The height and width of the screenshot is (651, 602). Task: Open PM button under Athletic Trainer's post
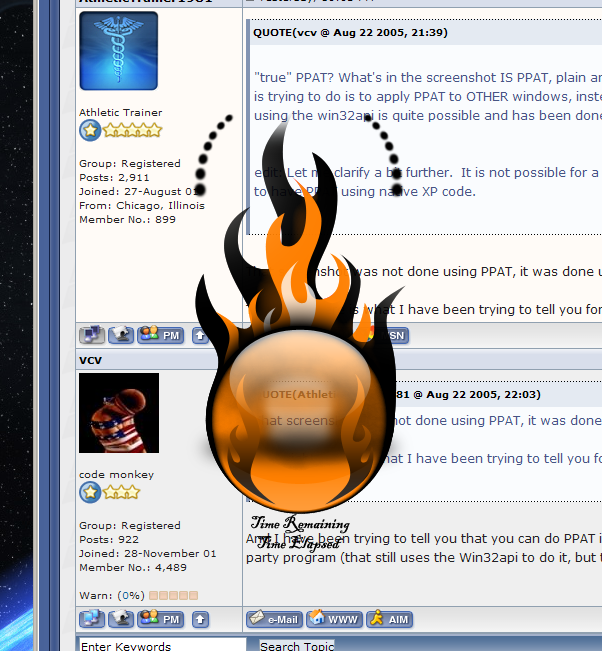[x=161, y=335]
